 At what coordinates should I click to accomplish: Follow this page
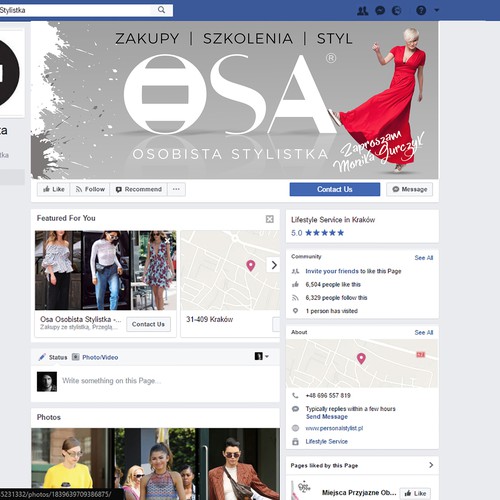90,189
